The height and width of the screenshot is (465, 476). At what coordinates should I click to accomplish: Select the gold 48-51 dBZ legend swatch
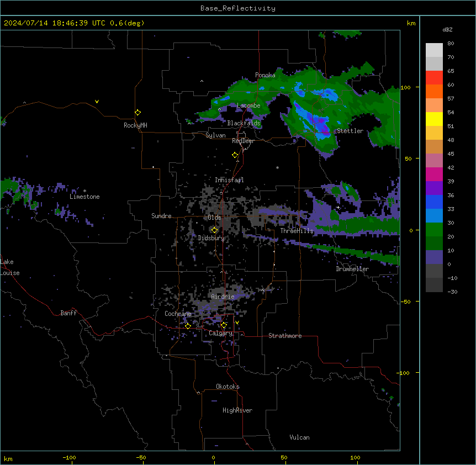(434, 133)
